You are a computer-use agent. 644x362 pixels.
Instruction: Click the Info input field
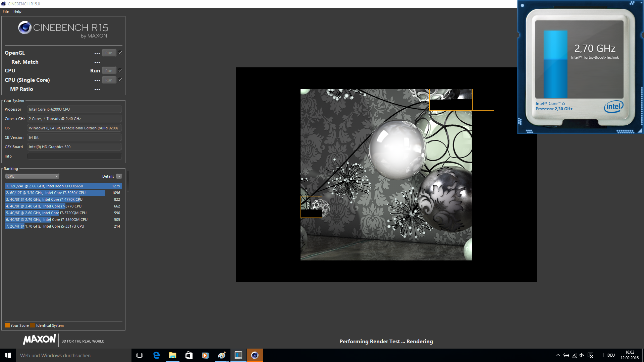74,156
